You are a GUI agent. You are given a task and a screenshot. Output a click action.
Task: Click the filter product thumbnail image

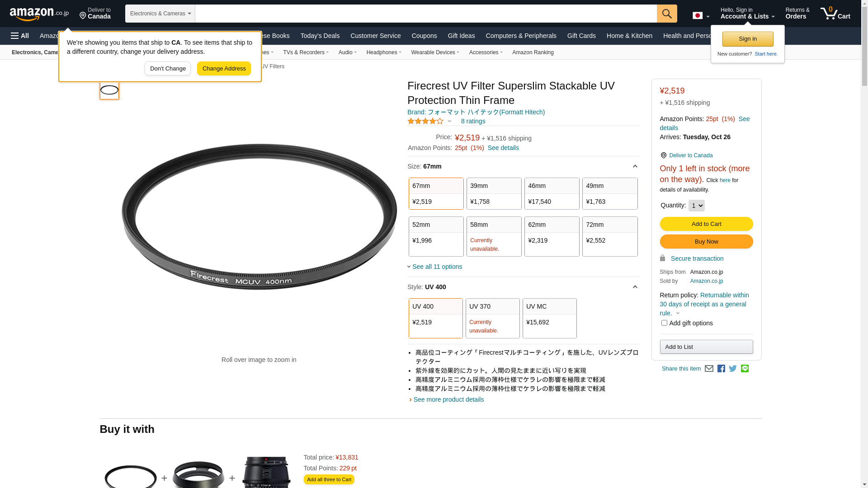coord(109,90)
